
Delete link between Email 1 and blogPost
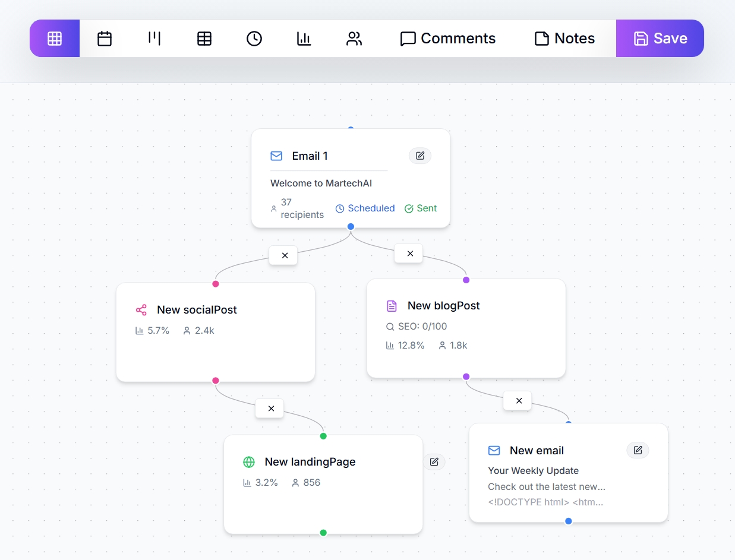point(409,254)
